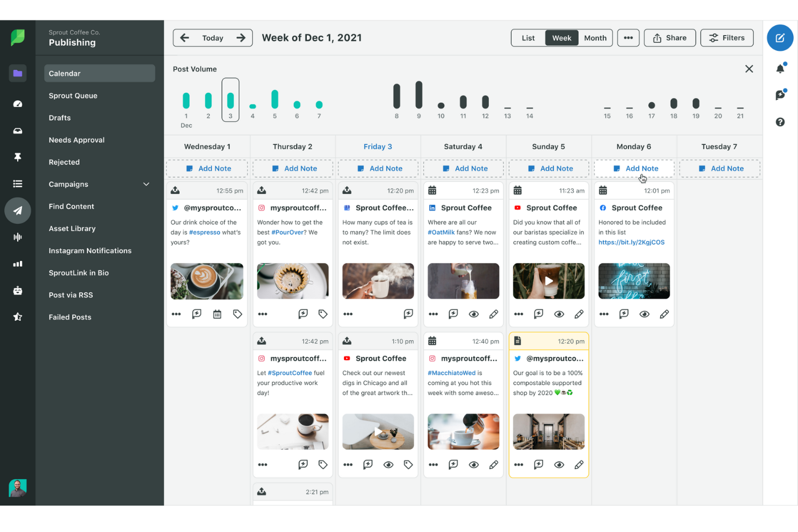Image resolution: width=798 pixels, height=532 pixels.
Task: Close the Post Volume panel
Action: coord(749,69)
